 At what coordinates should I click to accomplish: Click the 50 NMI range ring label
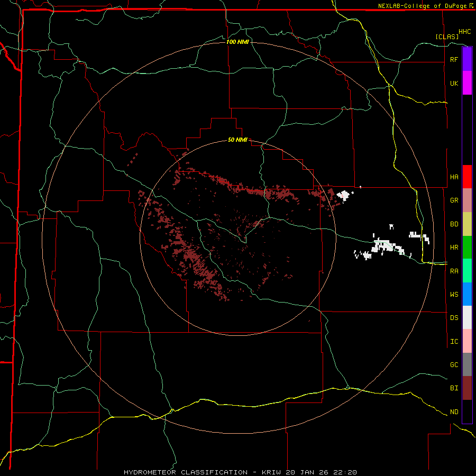[x=237, y=140]
